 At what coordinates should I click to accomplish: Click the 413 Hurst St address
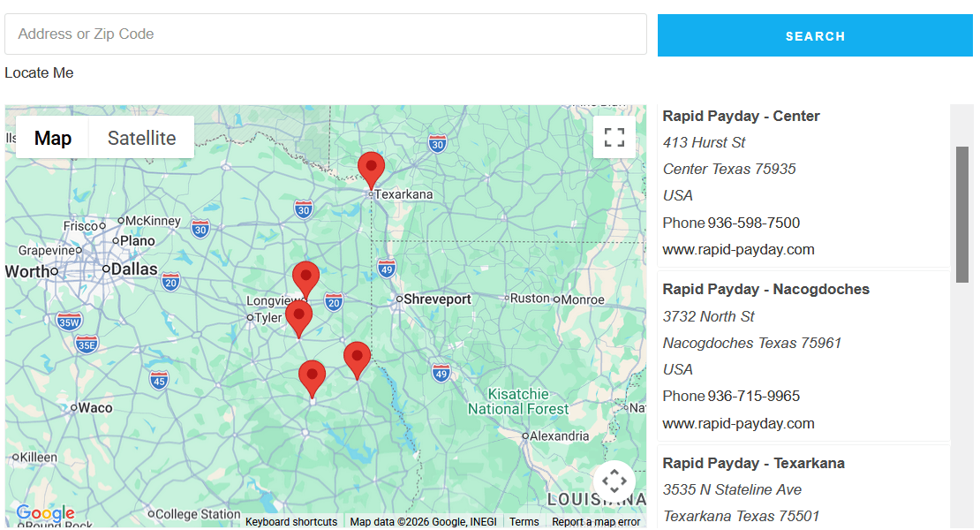(704, 142)
